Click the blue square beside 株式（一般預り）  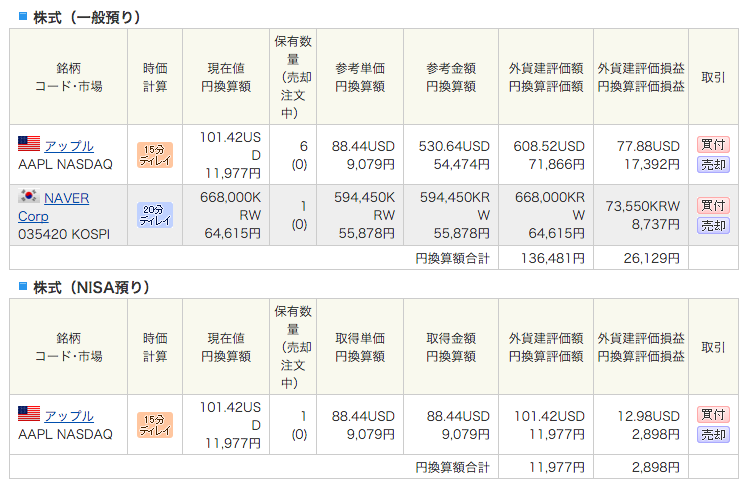23,16
